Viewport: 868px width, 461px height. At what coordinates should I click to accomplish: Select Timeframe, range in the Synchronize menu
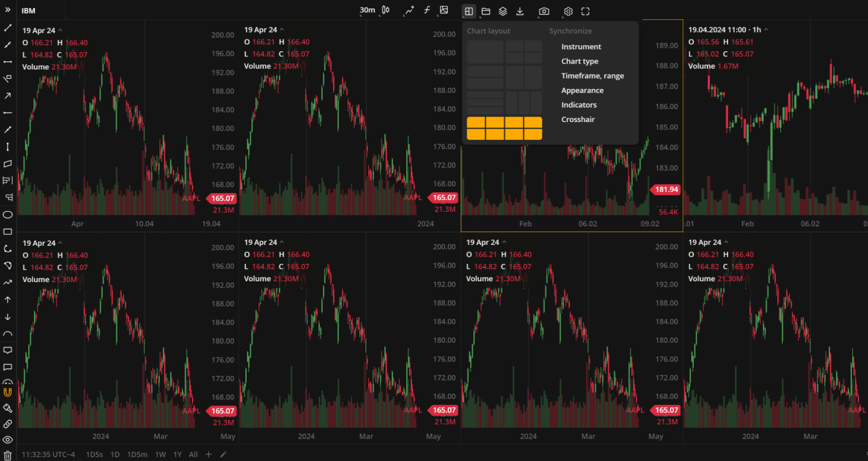coord(593,76)
